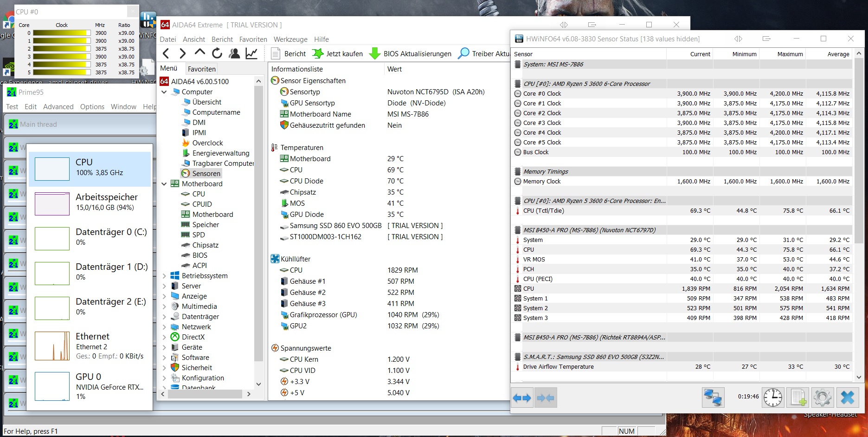Viewport: 868px width, 437px height.
Task: Click the green star Jetzt kaufen button
Action: tap(338, 53)
